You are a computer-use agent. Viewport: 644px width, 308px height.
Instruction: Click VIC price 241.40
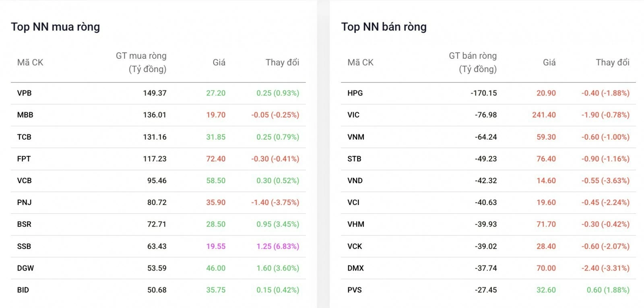[544, 115]
